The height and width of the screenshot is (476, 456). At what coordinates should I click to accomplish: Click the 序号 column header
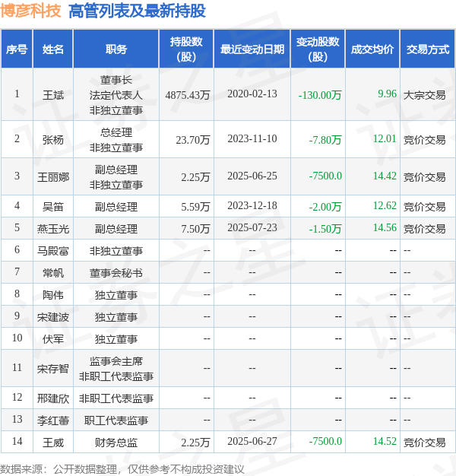click(x=17, y=49)
